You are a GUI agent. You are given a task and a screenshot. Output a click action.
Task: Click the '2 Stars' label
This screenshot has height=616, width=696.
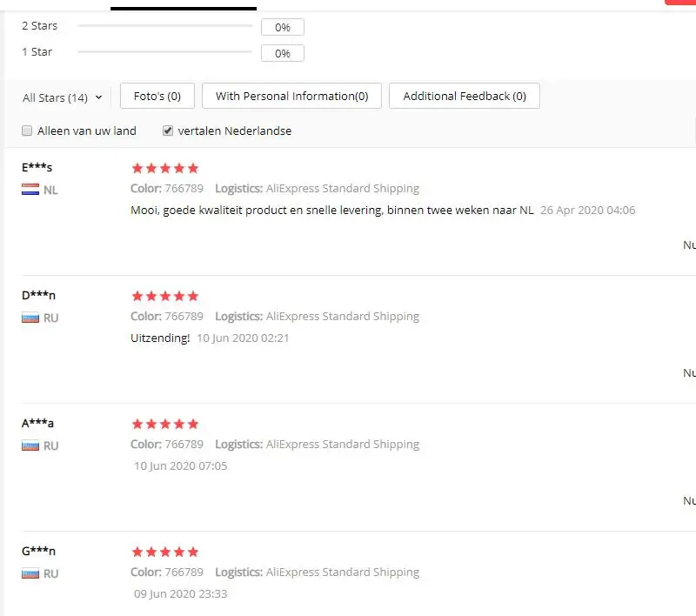(x=40, y=26)
